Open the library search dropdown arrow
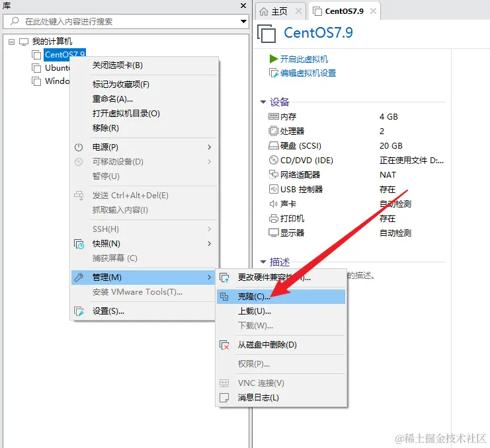This screenshot has height=448, width=490. click(x=243, y=21)
